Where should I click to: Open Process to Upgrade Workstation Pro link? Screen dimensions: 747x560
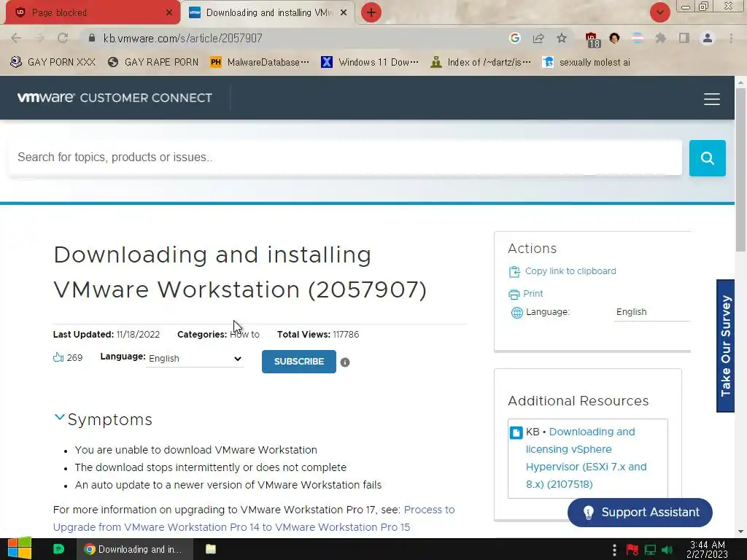[x=254, y=518]
